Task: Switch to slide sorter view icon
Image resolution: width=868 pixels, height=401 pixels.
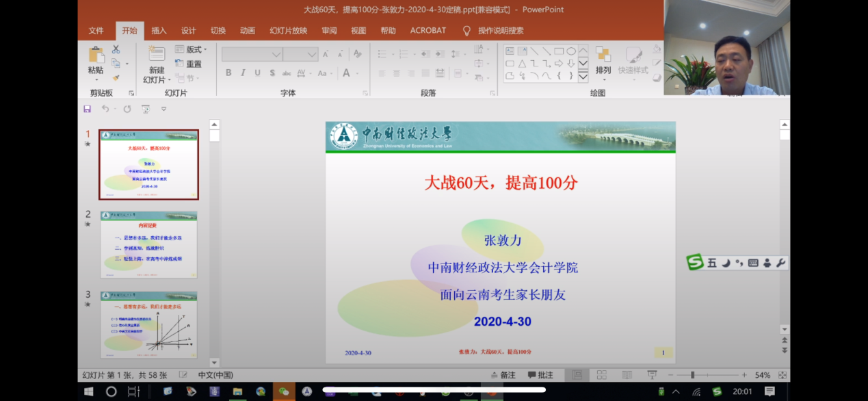Action: pos(601,375)
